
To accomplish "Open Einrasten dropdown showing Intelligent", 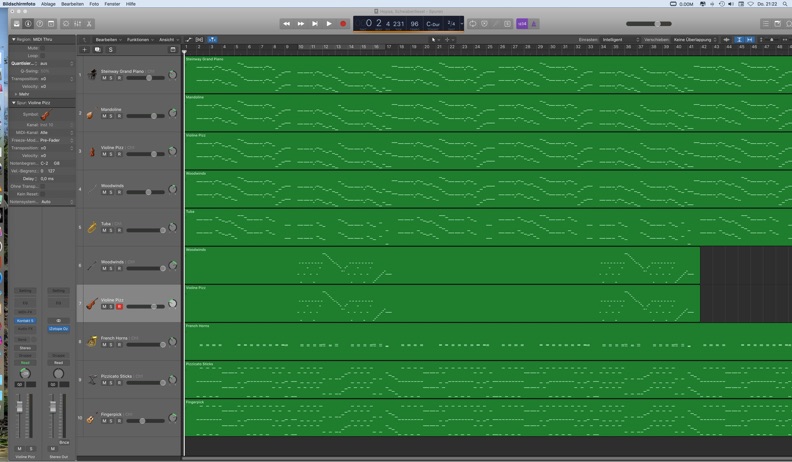I will pyautogui.click(x=621, y=39).
